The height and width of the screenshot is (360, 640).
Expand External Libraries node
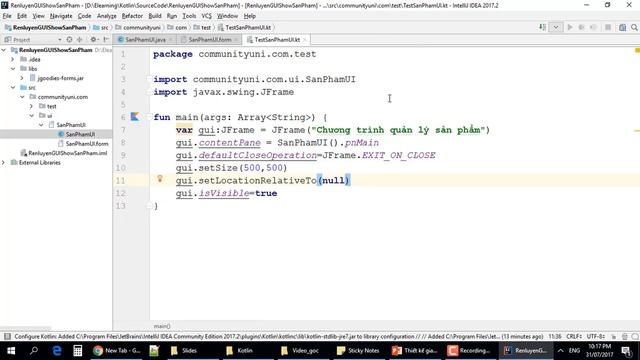4,162
